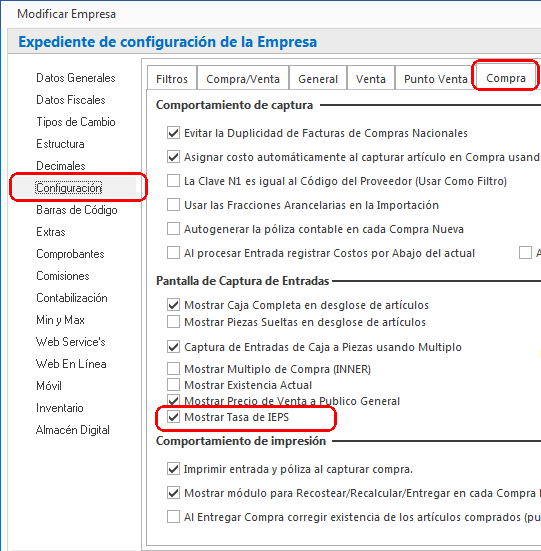Screen dimensions: 541x551
Task: Open the Filtros tab
Action: [172, 78]
